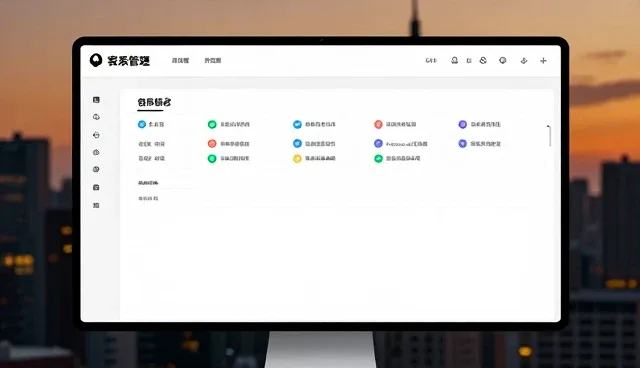Click the blue icon at the first row's start
The image size is (640, 368).
142,124
